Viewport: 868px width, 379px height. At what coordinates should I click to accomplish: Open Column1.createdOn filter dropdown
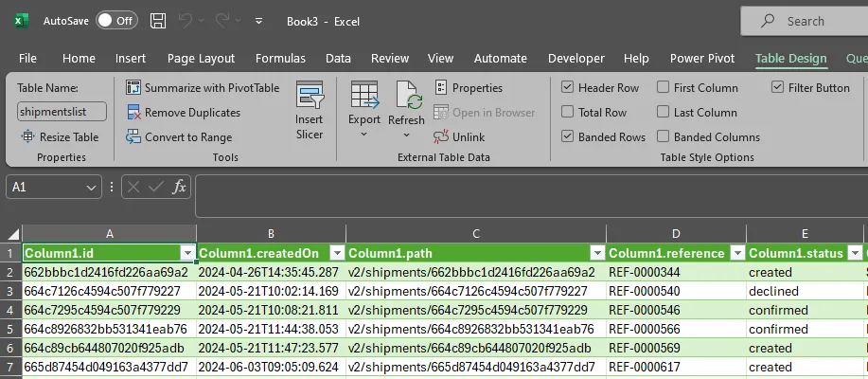(337, 253)
